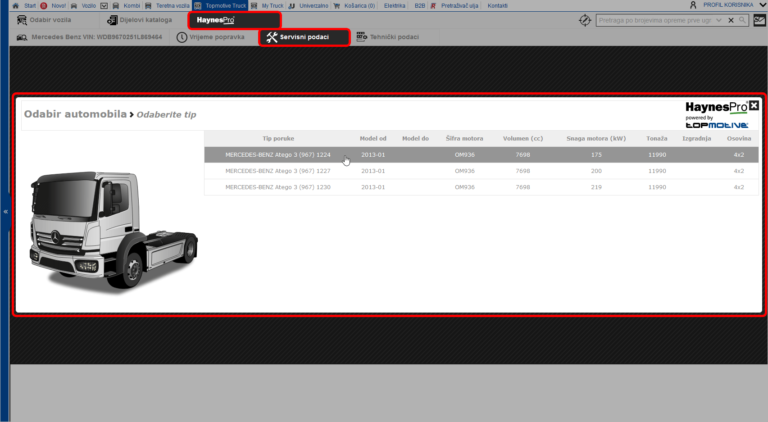The width and height of the screenshot is (768, 422).
Task: Click 4x2 axle value in 1230 row
Action: [x=739, y=187]
